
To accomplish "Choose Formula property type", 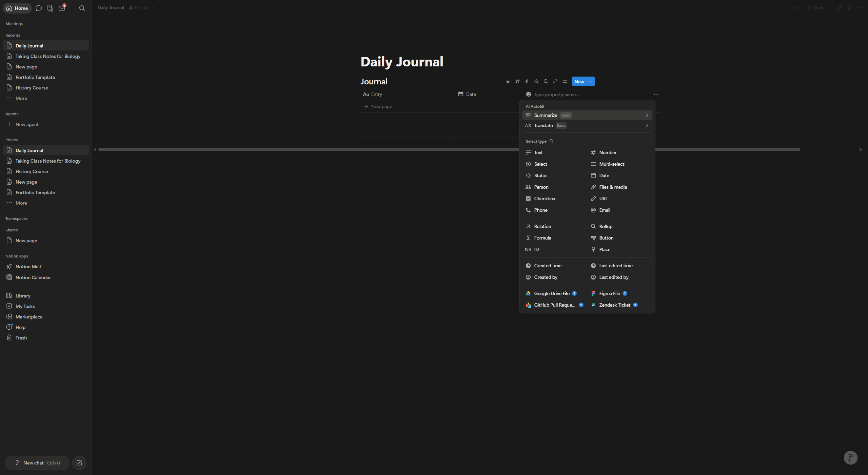I will pyautogui.click(x=555, y=238).
